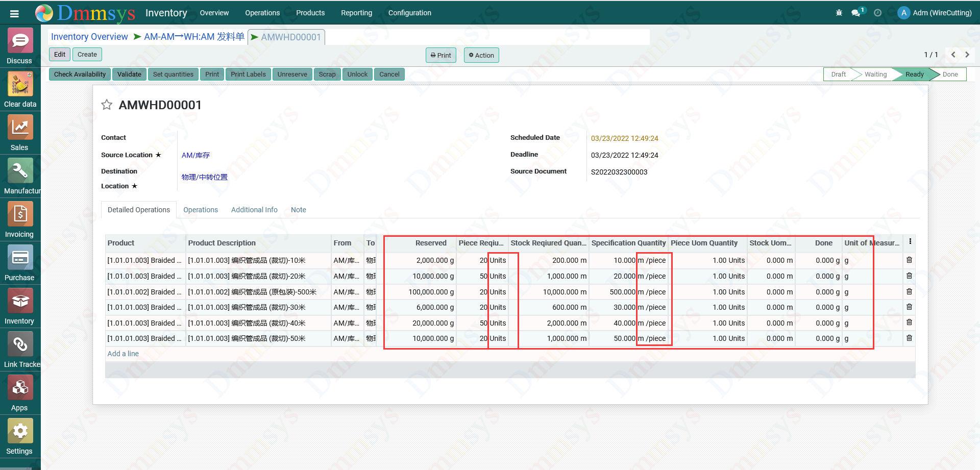The height and width of the screenshot is (470, 980).
Task: Switch to the Additional Info tab
Action: tap(254, 210)
